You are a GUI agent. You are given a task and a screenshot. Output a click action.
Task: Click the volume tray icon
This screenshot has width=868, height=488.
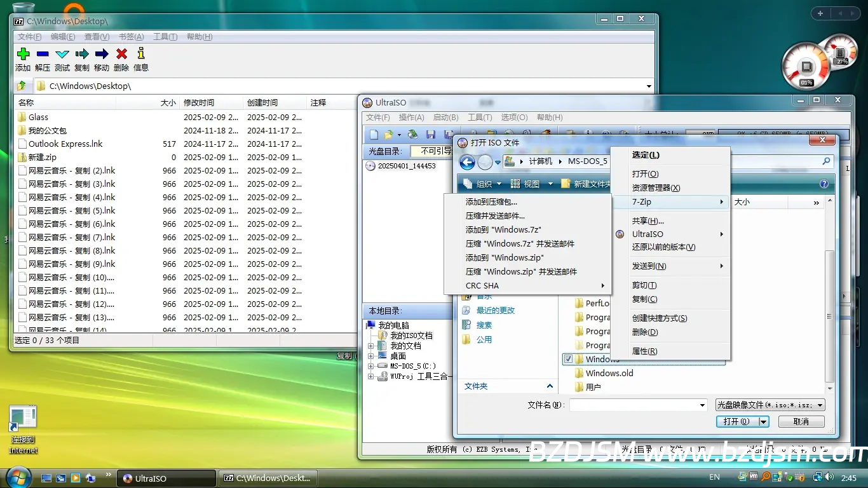coord(828,477)
